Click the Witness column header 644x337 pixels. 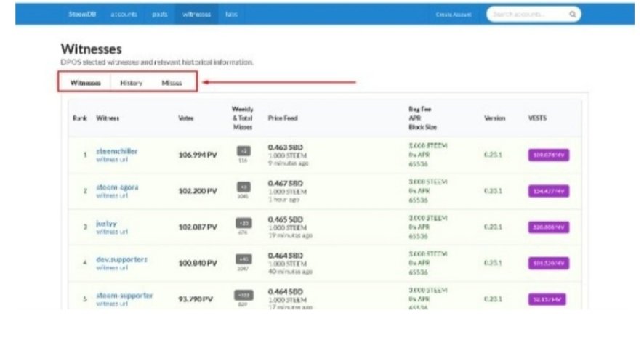pos(108,118)
